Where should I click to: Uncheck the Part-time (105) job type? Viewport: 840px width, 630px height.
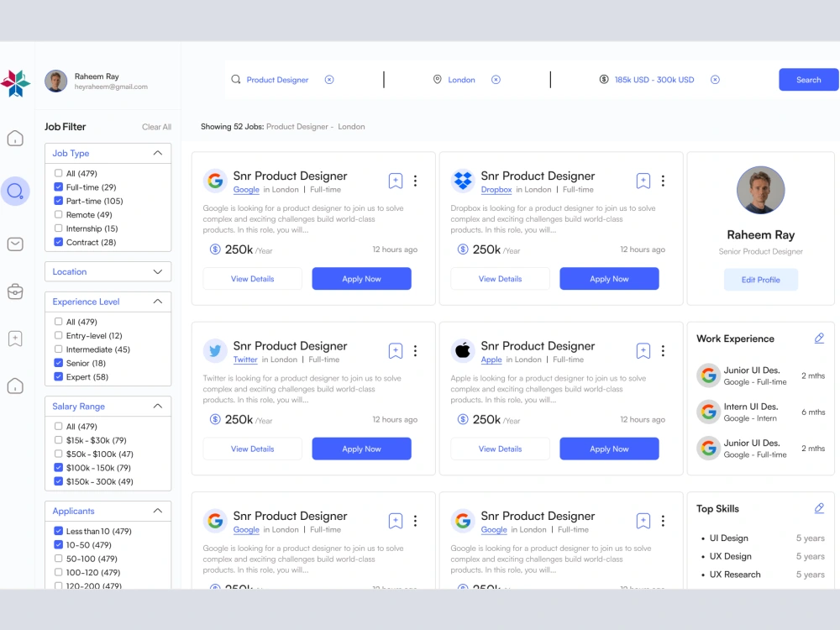coord(59,201)
